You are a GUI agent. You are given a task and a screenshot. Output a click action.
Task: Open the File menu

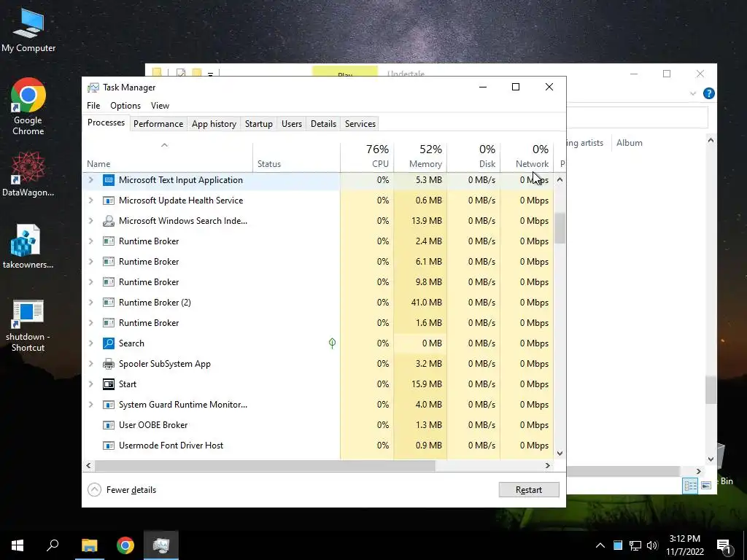point(93,106)
